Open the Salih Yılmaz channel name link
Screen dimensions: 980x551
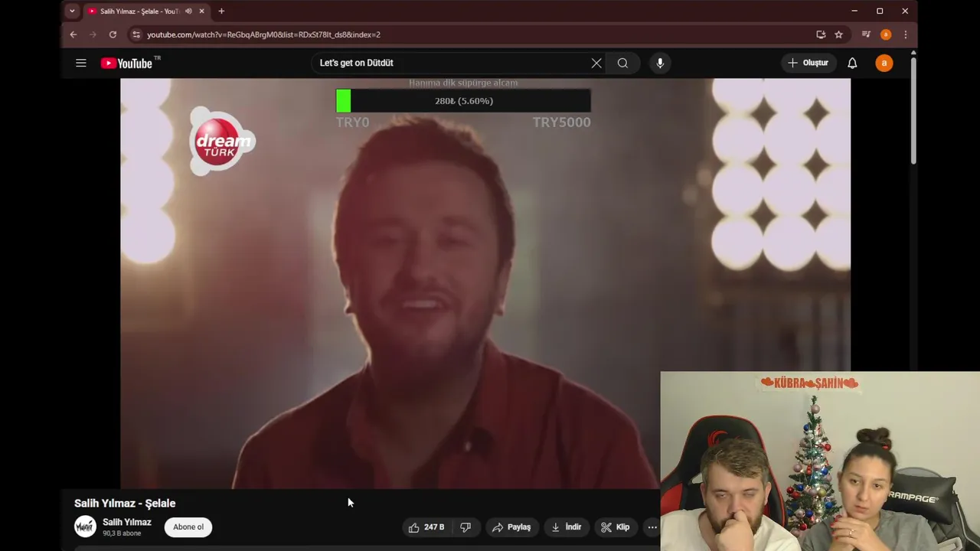[x=127, y=522]
